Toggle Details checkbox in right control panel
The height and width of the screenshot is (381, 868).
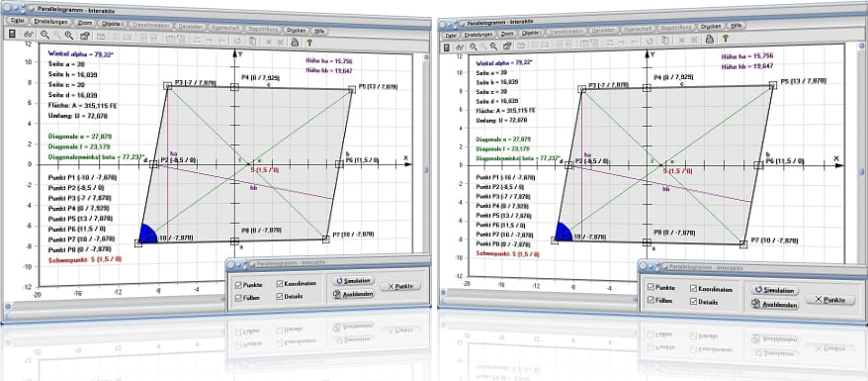click(x=694, y=302)
